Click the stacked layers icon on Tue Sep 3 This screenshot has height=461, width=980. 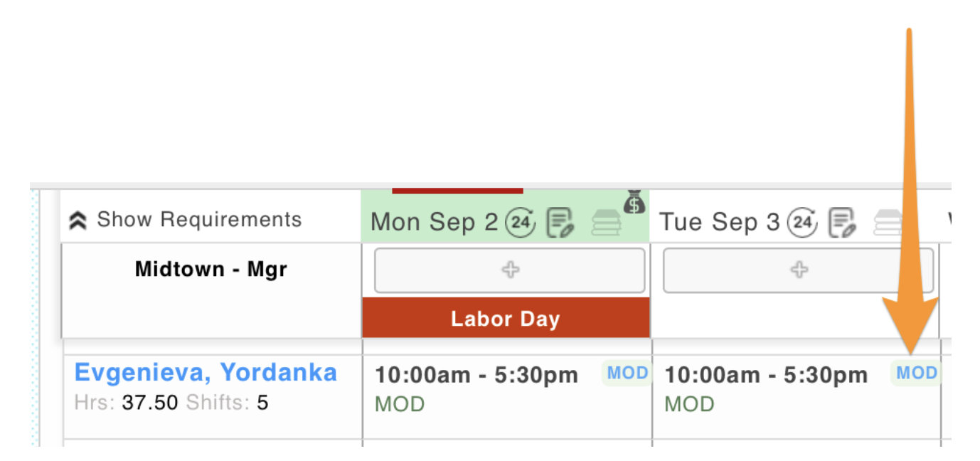[x=886, y=223]
